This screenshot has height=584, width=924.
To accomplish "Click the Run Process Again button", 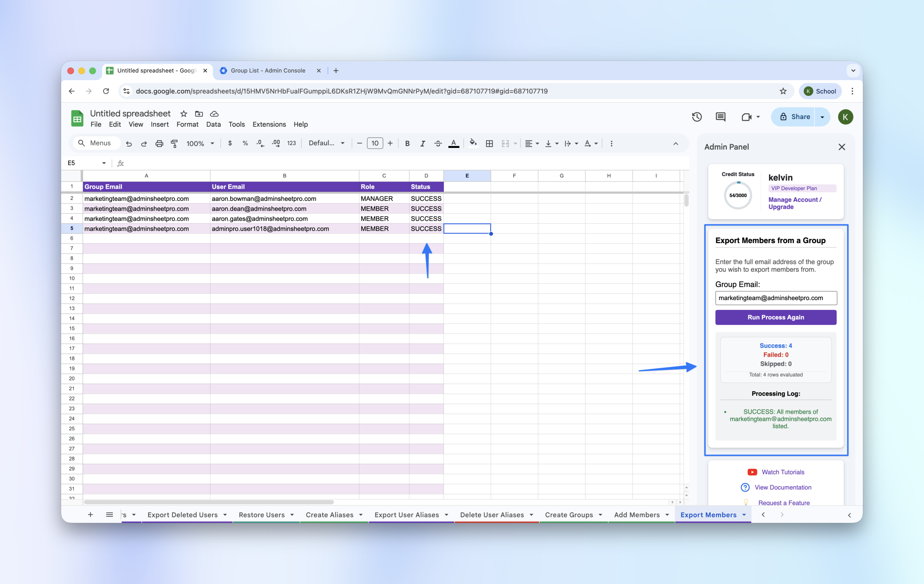I will point(776,317).
